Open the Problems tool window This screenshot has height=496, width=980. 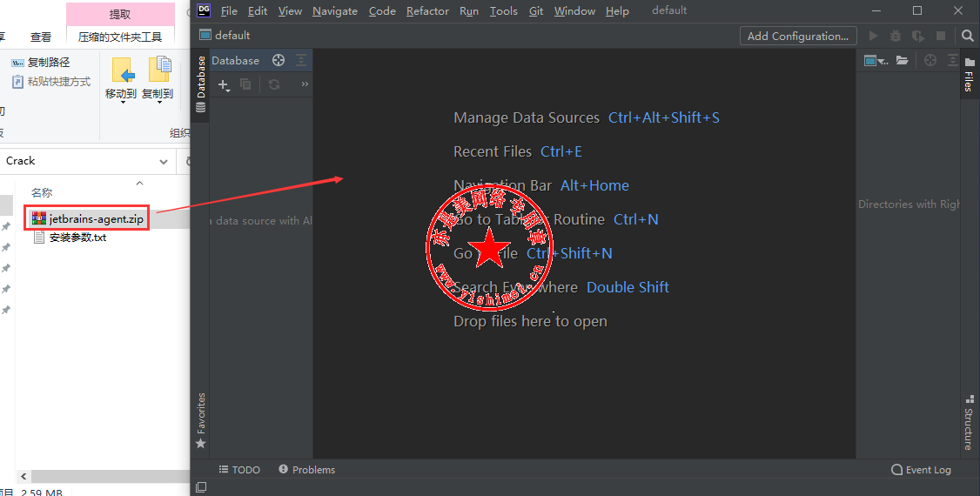point(307,470)
